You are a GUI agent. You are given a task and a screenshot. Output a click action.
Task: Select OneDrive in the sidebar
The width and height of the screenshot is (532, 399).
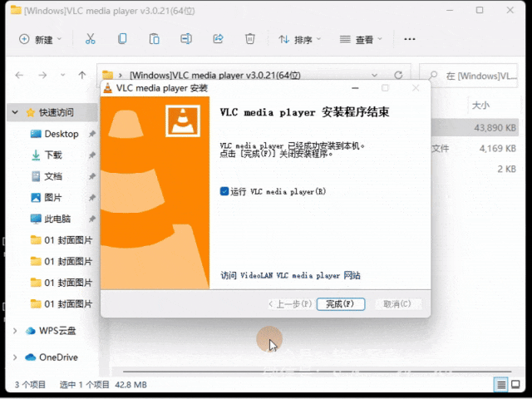point(52,357)
